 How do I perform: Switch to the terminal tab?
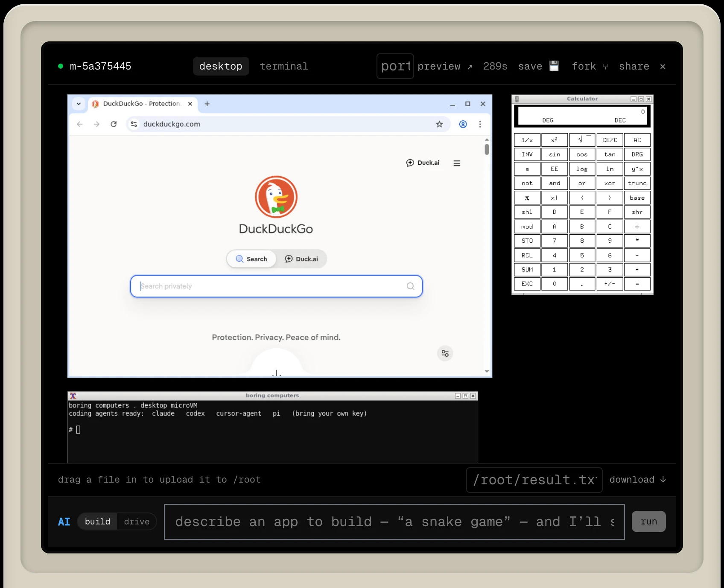coord(284,66)
